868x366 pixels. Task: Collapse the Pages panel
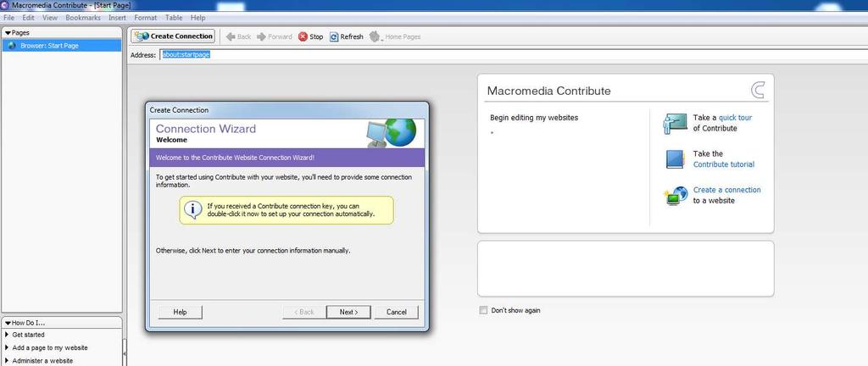[8, 33]
